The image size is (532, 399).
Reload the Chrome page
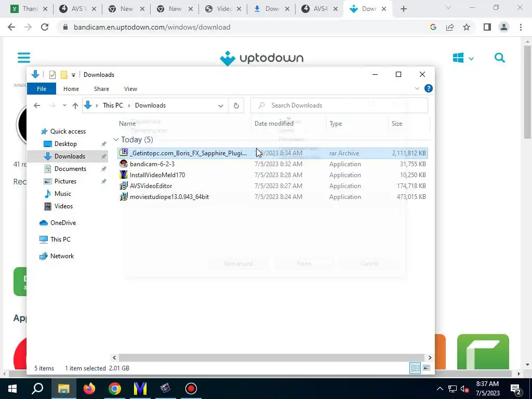[x=45, y=27]
